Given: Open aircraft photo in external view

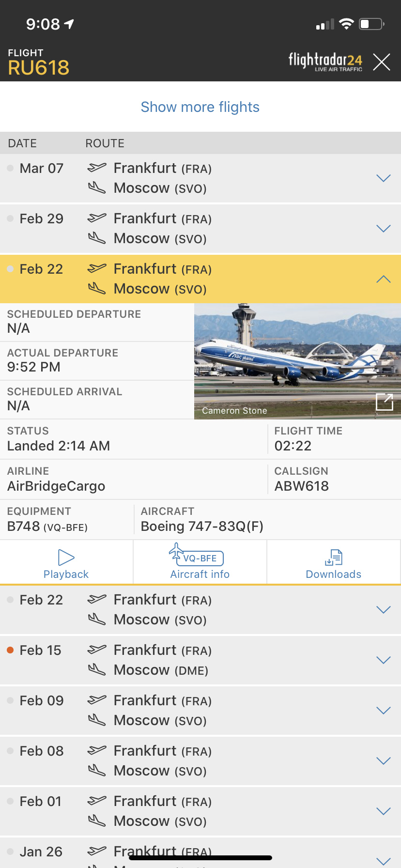Looking at the screenshot, I should coord(385,402).
